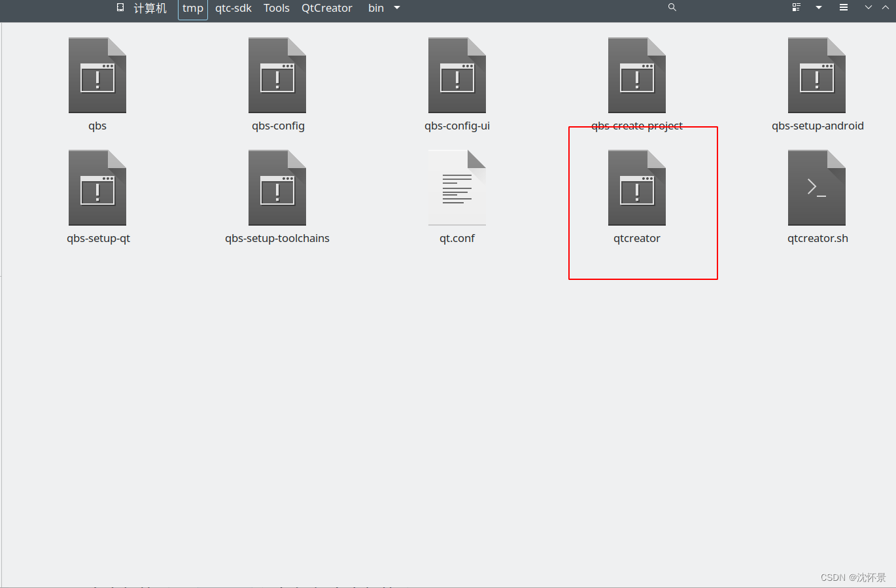This screenshot has height=588, width=896.
Task: Select the qtcreator executable icon
Action: tap(637, 188)
